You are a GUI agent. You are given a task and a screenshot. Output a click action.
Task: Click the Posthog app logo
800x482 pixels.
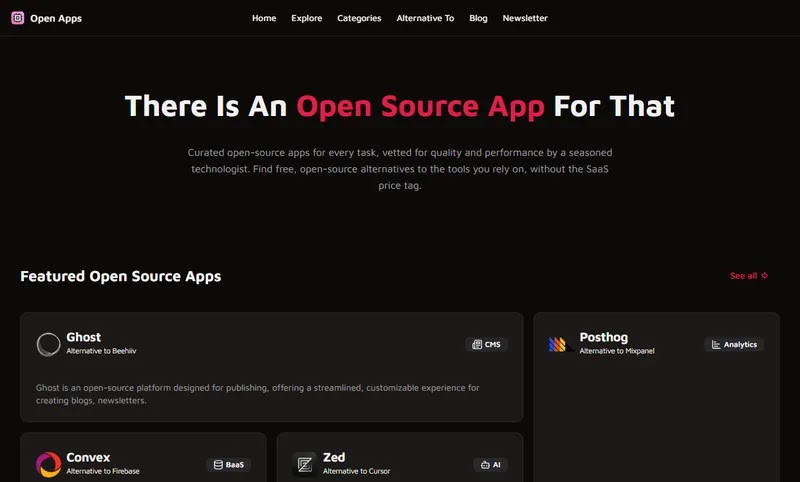560,345
